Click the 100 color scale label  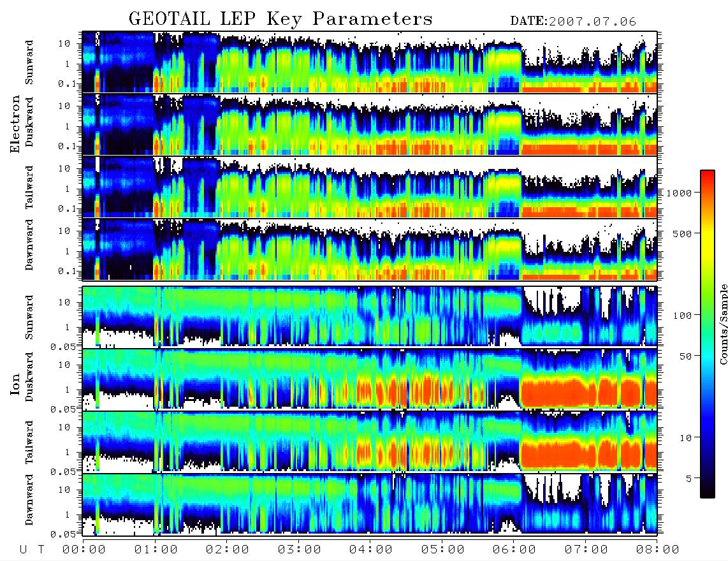[x=683, y=316]
